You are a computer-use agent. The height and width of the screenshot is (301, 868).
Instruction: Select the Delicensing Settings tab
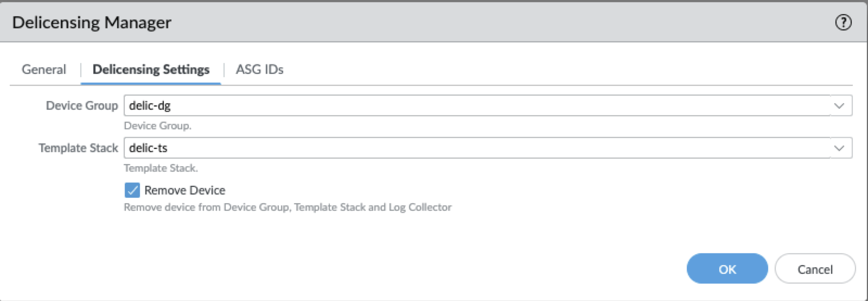(151, 70)
